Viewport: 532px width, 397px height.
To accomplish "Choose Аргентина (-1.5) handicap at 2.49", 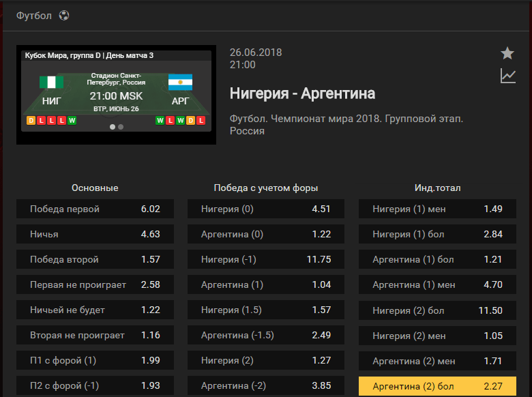I will [266, 335].
